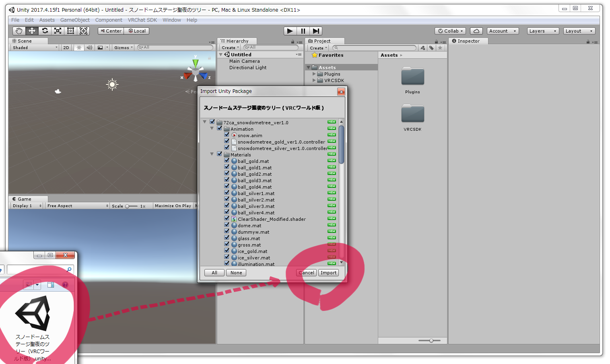Click the favorites star icon in Project toolbar
The width and height of the screenshot is (610, 364).
[440, 48]
